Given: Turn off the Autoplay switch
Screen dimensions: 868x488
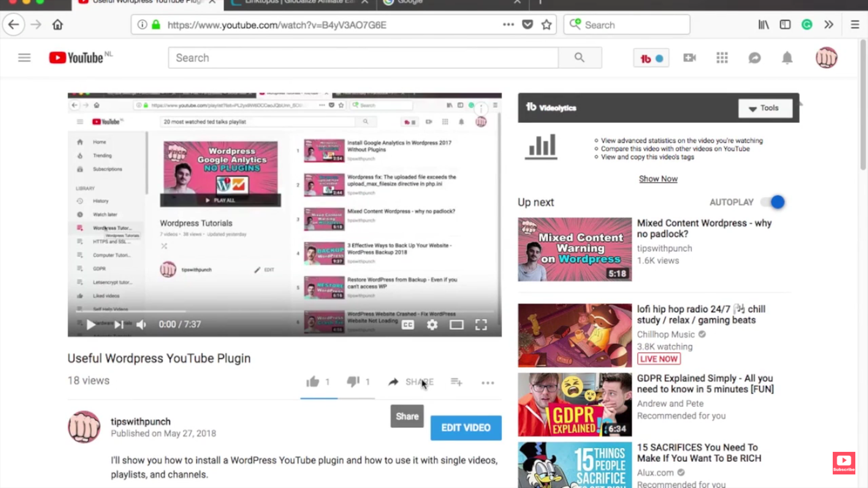Looking at the screenshot, I should 773,202.
